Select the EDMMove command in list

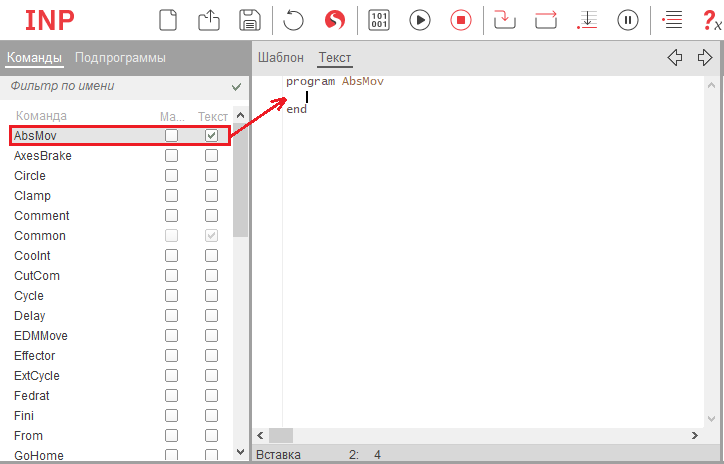tap(41, 336)
